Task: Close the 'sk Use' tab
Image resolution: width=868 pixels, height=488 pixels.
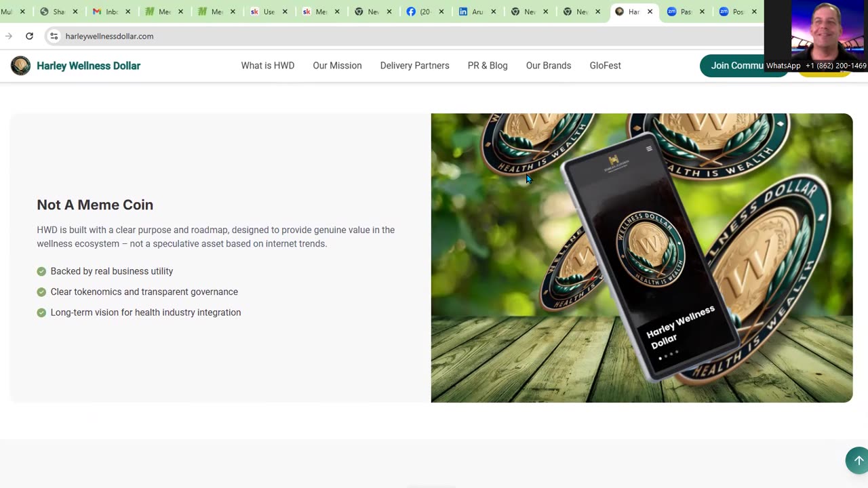Action: coord(285,12)
